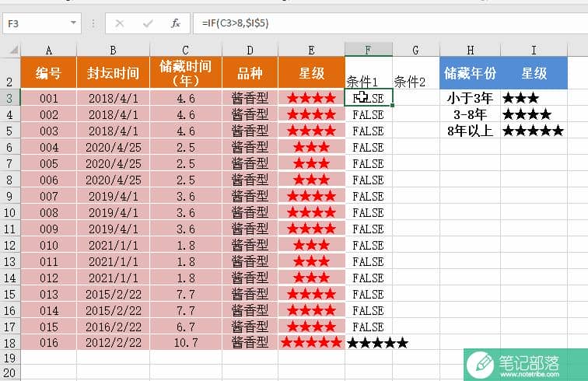Click the confirm checkmark icon in formula bar
The height and width of the screenshot is (381, 588).
[148, 23]
